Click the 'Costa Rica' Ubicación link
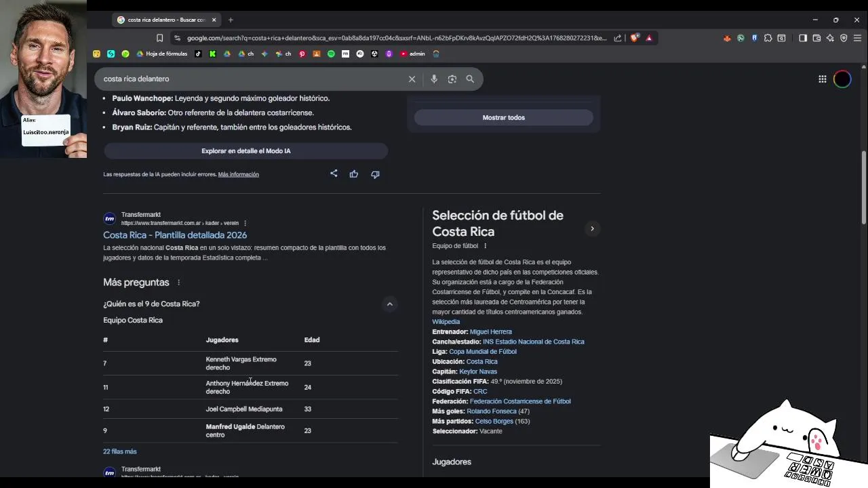 click(482, 362)
